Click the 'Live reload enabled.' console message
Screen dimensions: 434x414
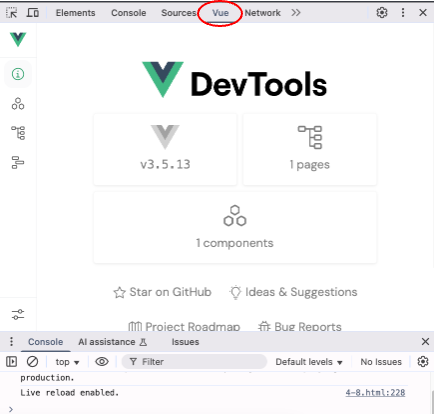pos(70,393)
